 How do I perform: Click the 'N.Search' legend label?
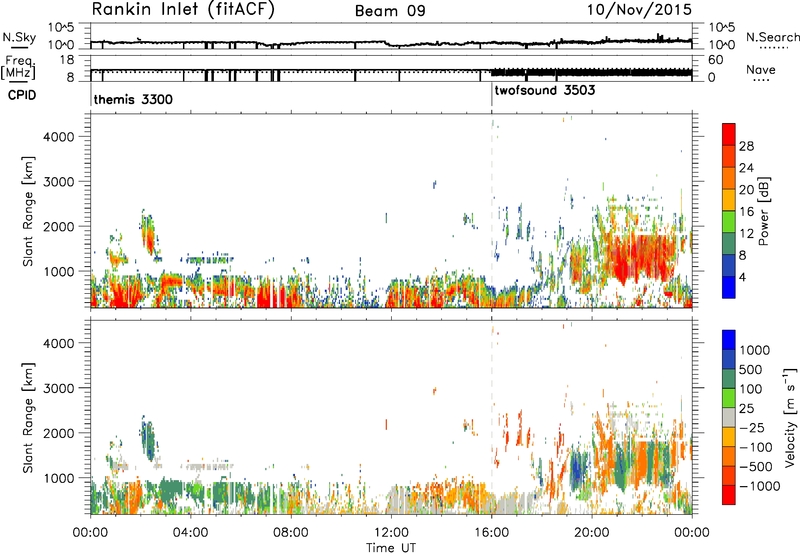pos(772,37)
